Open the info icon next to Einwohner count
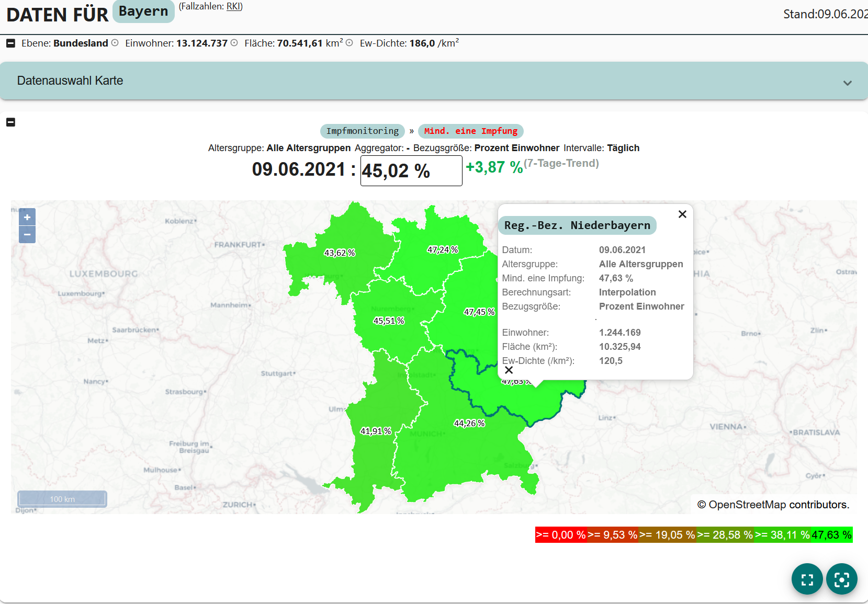This screenshot has height=604, width=868. pyautogui.click(x=234, y=43)
